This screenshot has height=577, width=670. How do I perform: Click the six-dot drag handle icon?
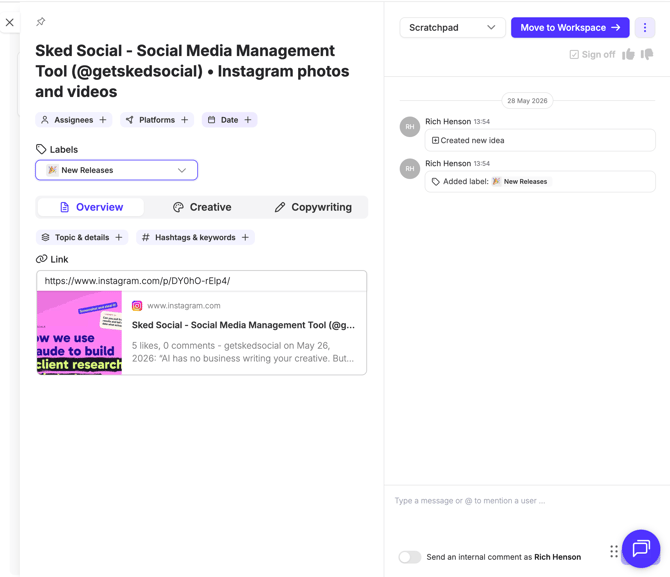[614, 551]
